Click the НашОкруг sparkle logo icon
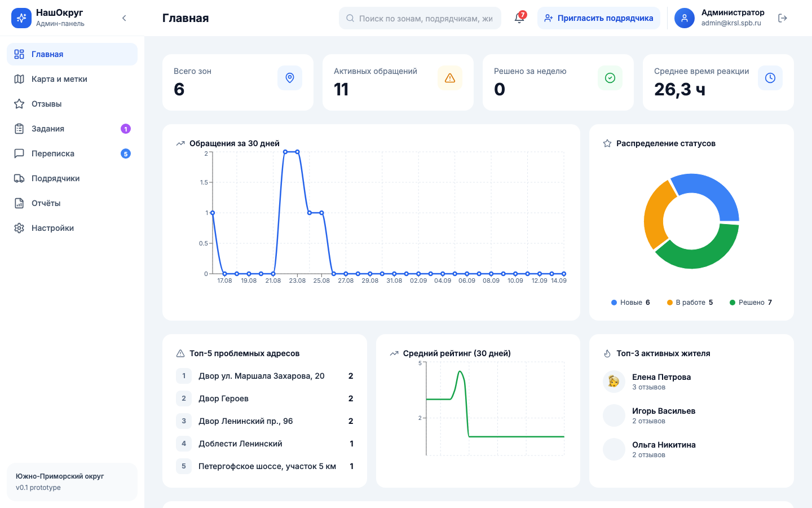The image size is (812, 508). (x=21, y=18)
